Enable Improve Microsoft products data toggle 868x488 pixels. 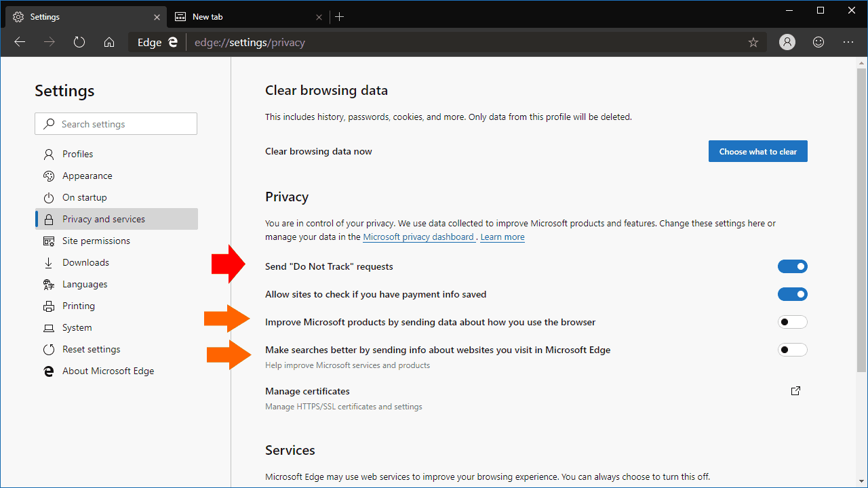[x=793, y=322]
